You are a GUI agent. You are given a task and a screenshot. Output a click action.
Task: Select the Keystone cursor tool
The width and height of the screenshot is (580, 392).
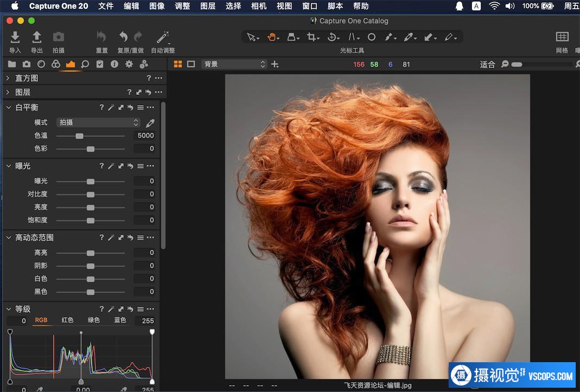tap(352, 37)
